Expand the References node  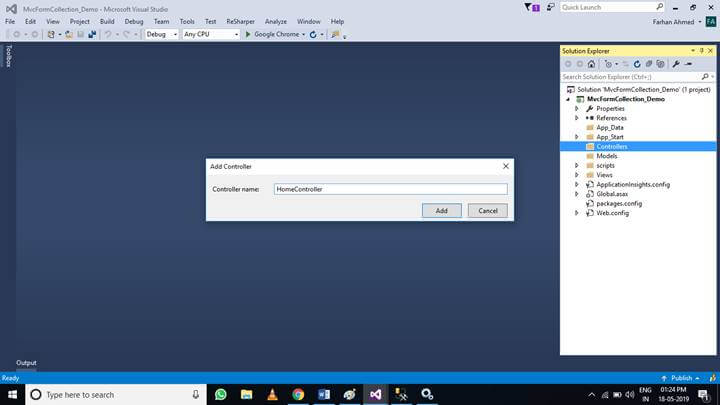(577, 118)
